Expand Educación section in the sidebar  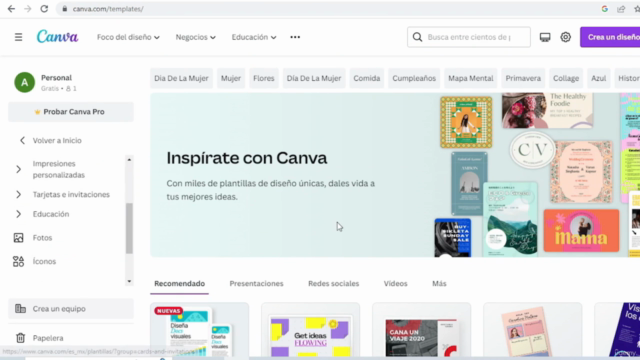[18, 214]
